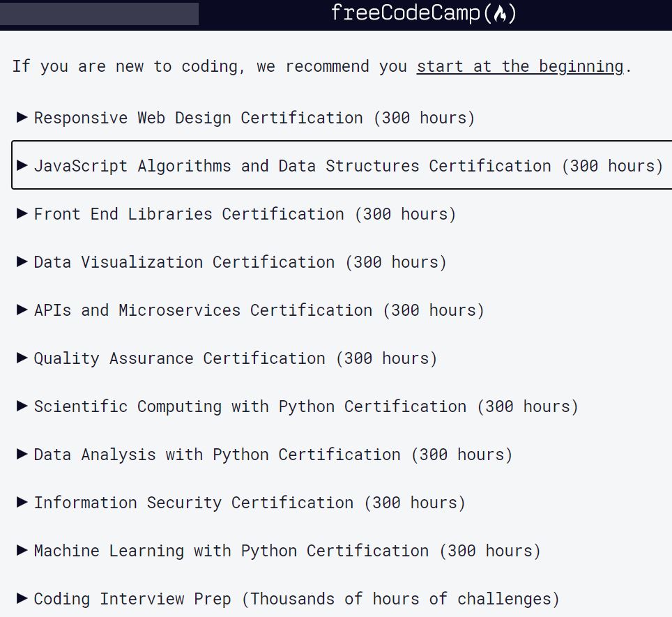This screenshot has height=617, width=672.
Task: Expand Scientific Computing with Python triangle
Action: coord(22,405)
